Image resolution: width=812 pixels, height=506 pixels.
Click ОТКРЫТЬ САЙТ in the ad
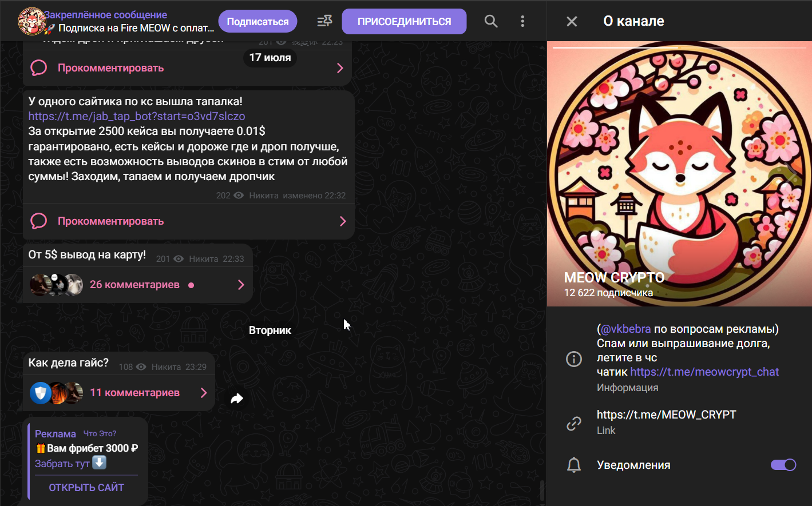[86, 488]
